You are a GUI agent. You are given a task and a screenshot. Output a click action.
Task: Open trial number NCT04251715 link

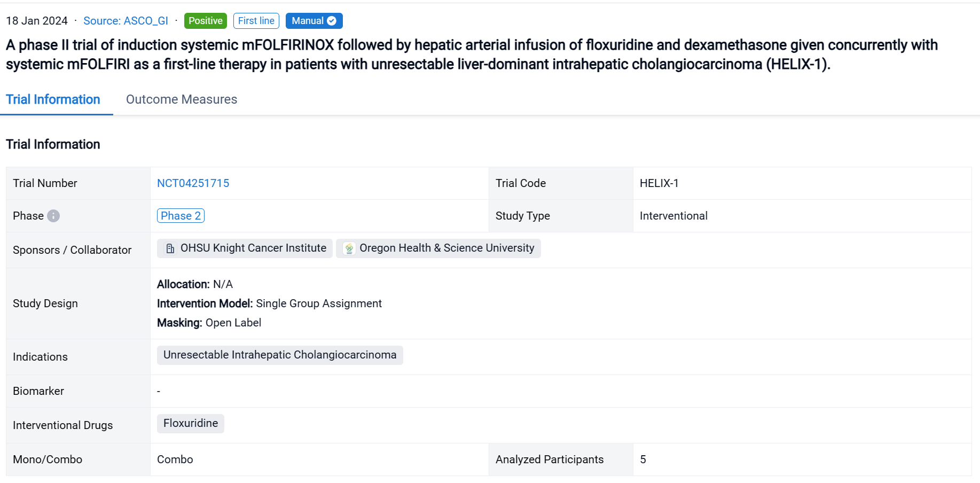click(x=193, y=183)
